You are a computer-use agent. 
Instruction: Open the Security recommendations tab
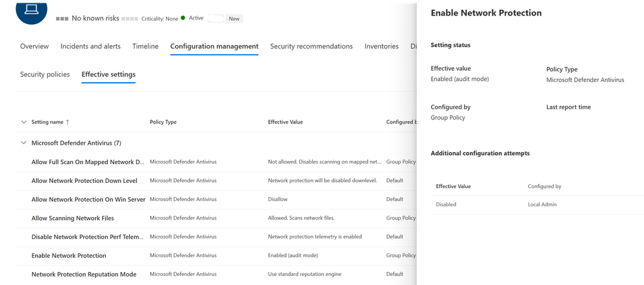pos(311,47)
